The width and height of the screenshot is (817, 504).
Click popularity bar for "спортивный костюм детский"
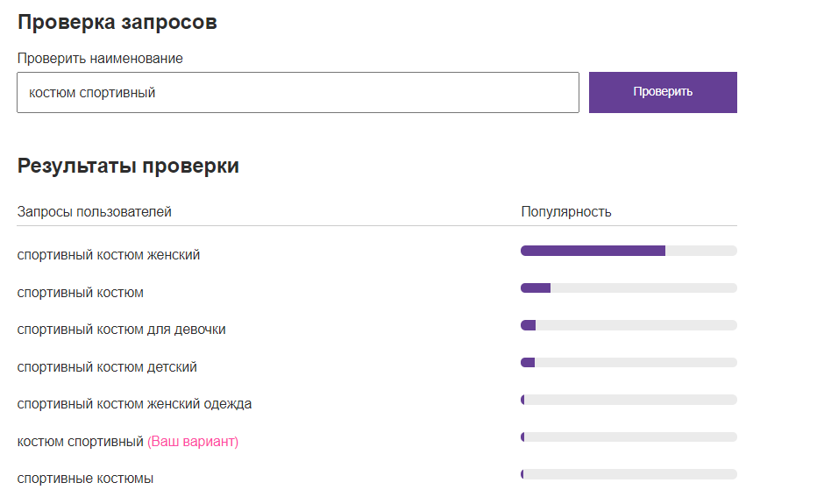629,363
